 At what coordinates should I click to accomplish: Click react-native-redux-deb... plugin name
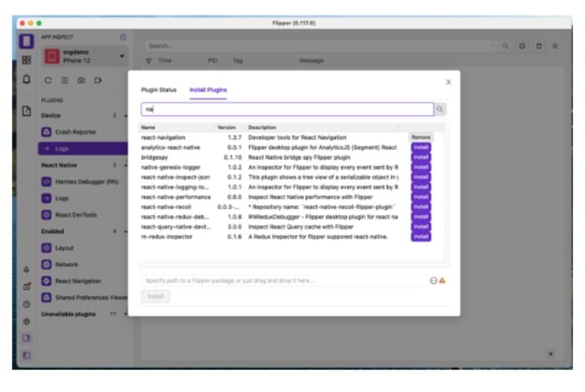pos(175,217)
